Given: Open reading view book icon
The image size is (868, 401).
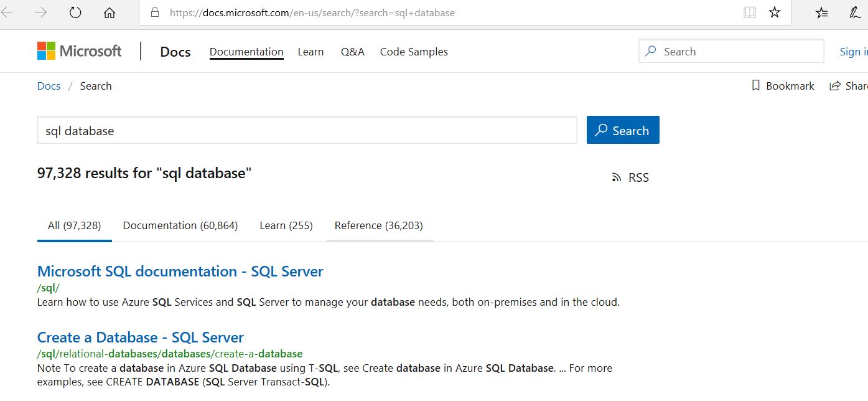Looking at the screenshot, I should (x=750, y=12).
